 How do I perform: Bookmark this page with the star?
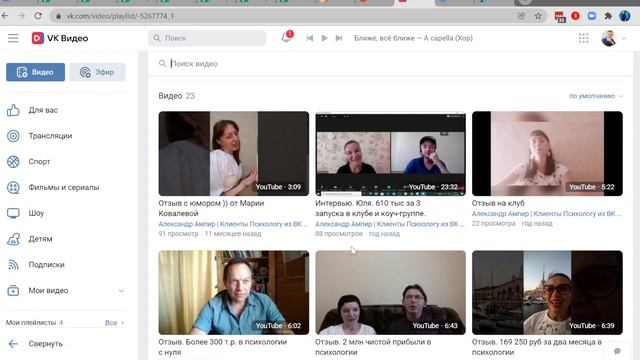pyautogui.click(x=538, y=16)
